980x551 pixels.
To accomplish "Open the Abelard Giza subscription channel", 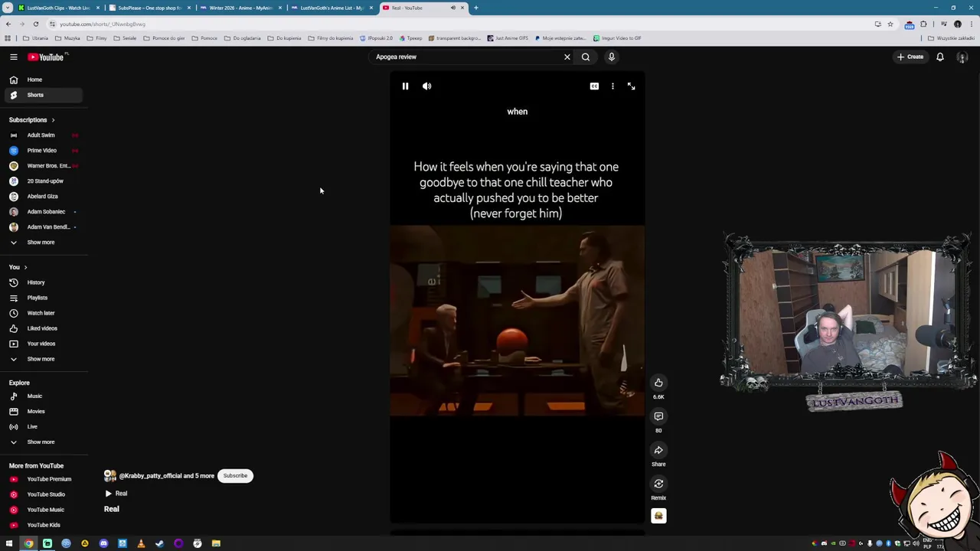I will point(42,197).
